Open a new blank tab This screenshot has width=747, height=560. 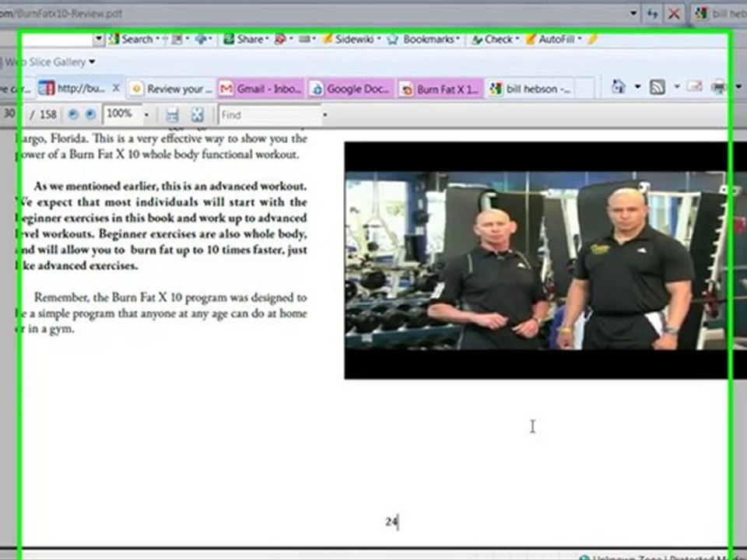(x=585, y=89)
